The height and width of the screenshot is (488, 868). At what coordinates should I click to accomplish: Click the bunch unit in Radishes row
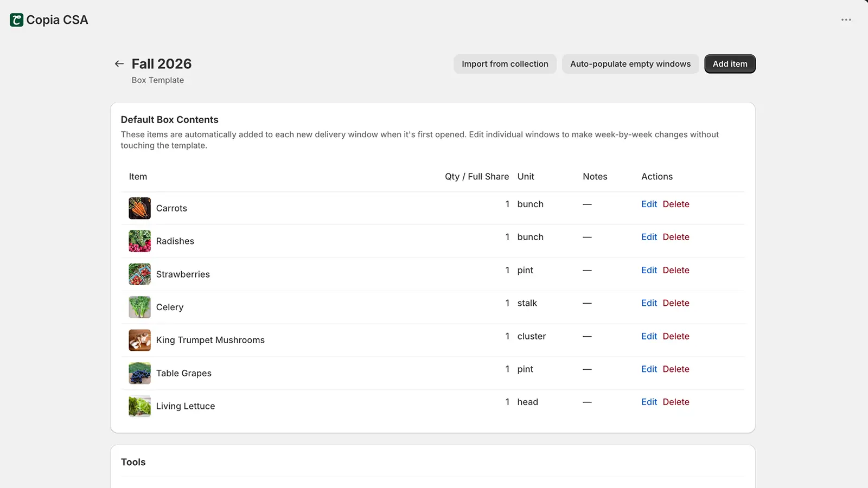pos(531,237)
